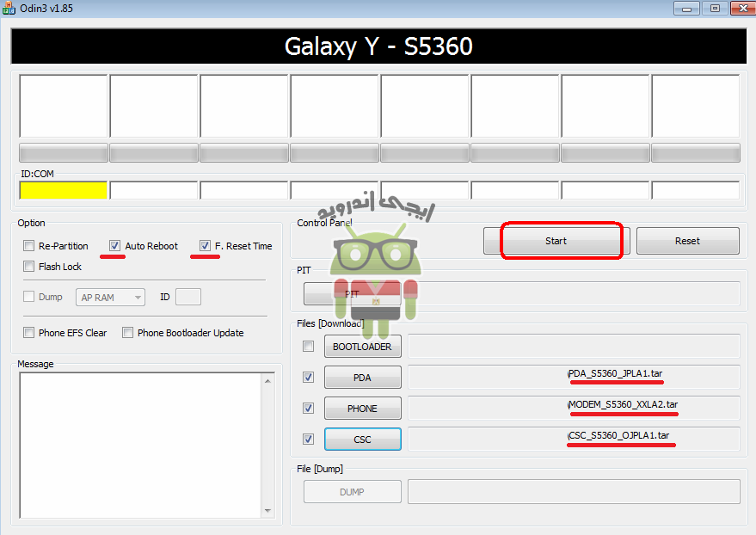Click the BOOTLOADER file button
This screenshot has height=535, width=756.
tap(363, 347)
